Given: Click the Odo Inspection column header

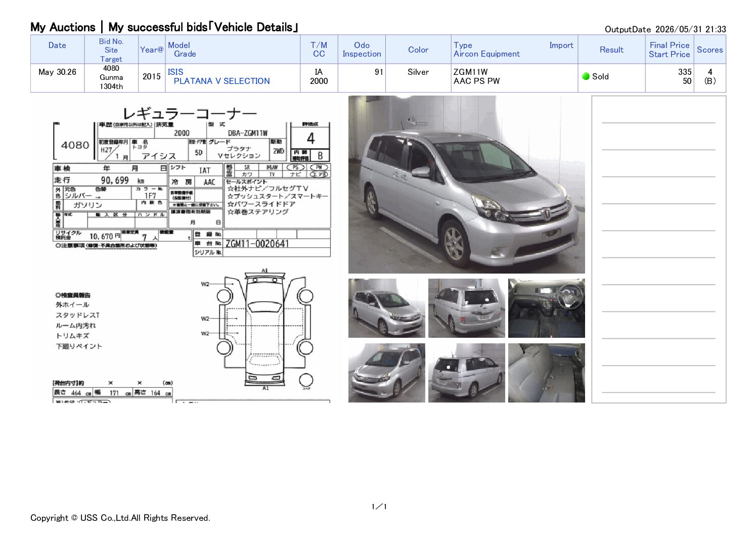Looking at the screenshot, I should tap(362, 50).
